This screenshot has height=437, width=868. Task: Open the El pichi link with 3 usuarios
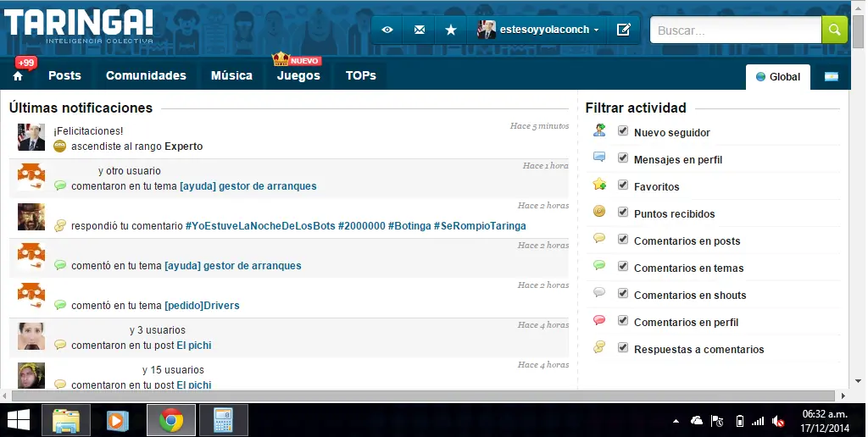click(194, 346)
